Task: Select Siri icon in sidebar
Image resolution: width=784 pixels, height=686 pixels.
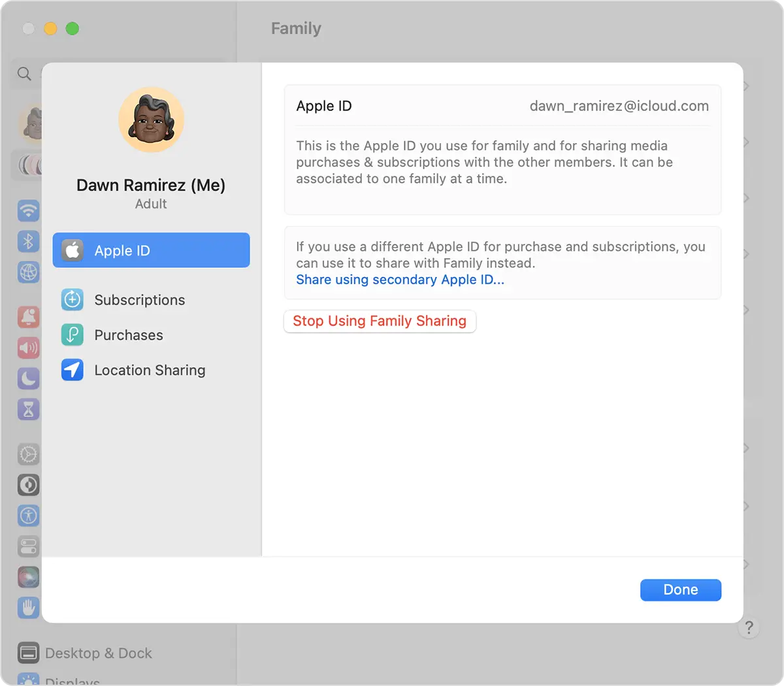Action: (29, 578)
